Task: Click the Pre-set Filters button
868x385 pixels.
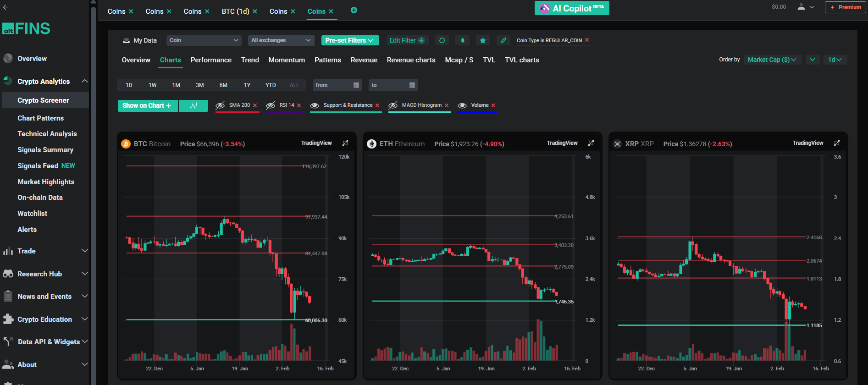Action: point(350,40)
